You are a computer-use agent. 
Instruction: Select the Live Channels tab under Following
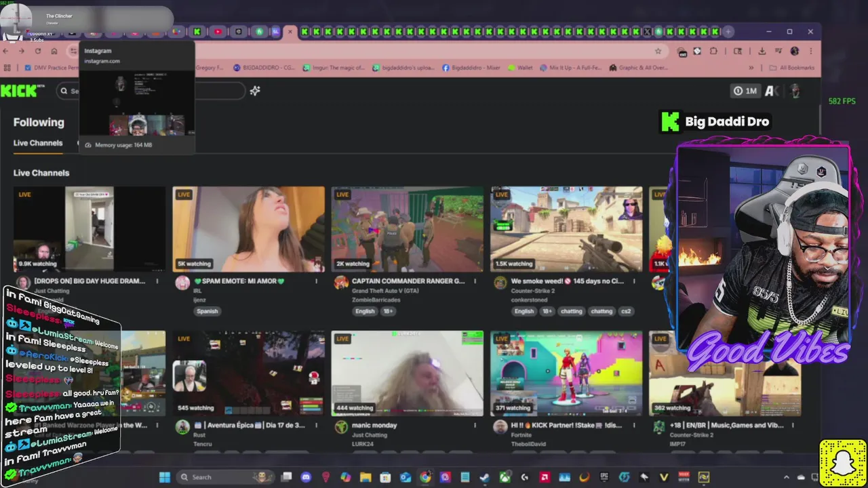pyautogui.click(x=38, y=143)
